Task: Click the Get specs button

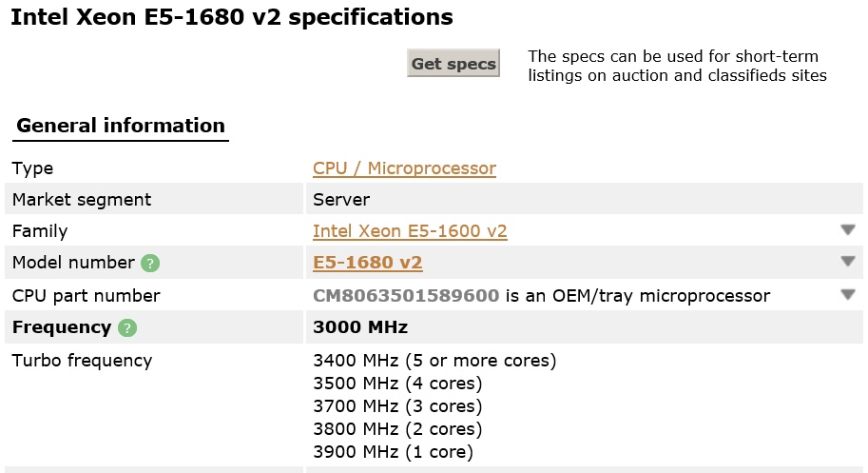Action: (453, 63)
